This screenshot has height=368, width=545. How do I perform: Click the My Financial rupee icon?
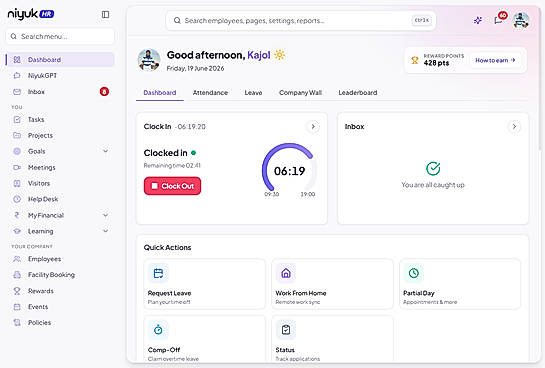[x=17, y=215]
